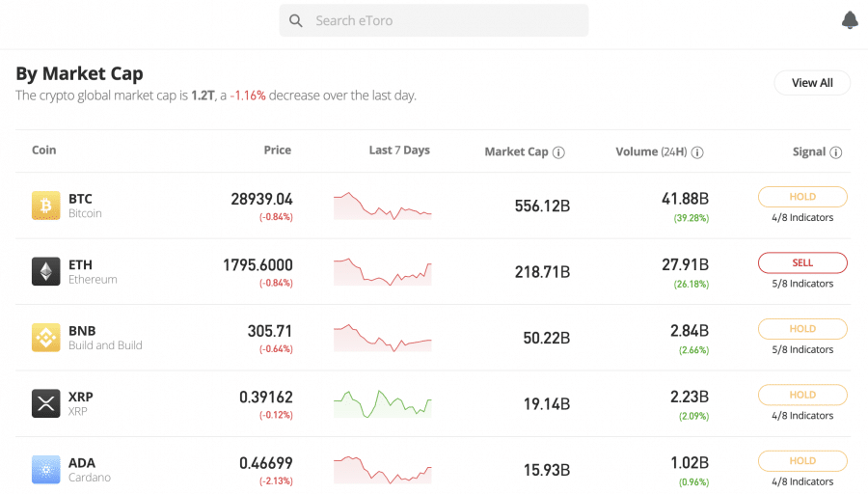Screen dimensions: 868x494
Task: Show Signal column info icon
Action: click(x=836, y=152)
